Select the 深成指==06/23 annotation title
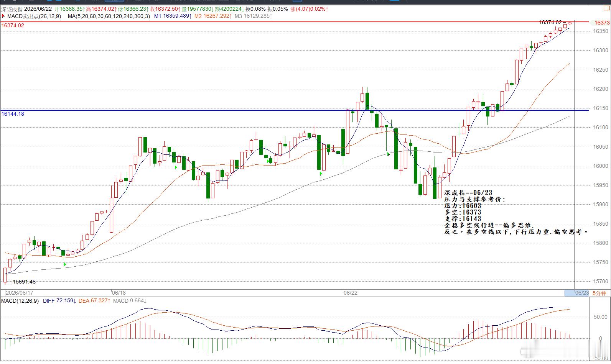 (x=468, y=192)
